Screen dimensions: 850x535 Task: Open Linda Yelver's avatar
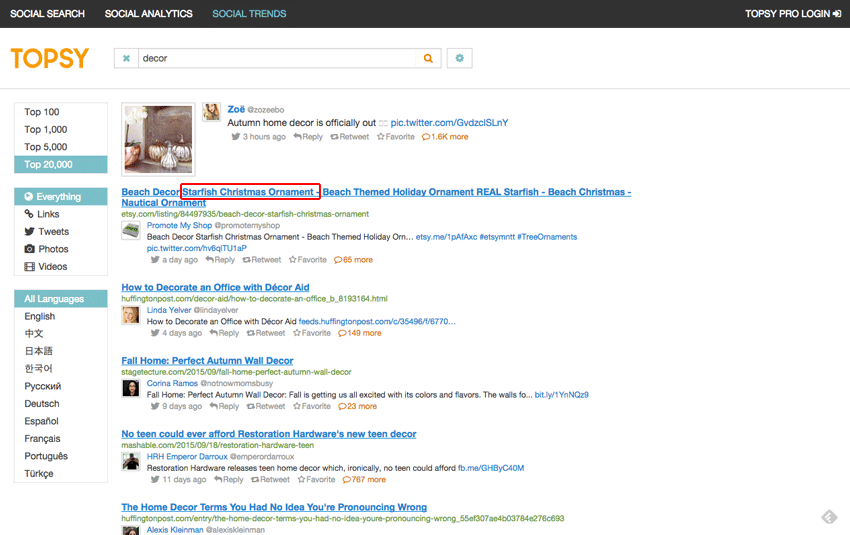131,315
